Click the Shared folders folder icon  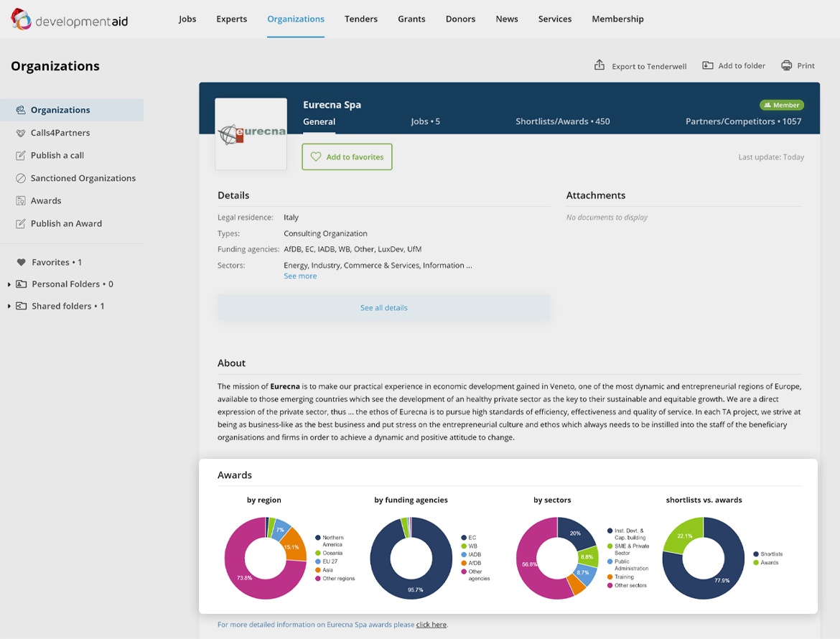[22, 306]
